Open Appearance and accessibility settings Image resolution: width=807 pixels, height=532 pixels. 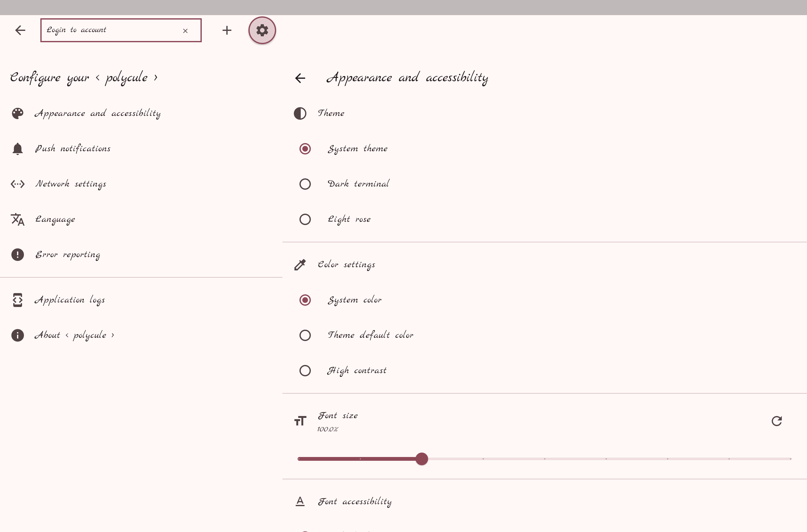point(97,113)
